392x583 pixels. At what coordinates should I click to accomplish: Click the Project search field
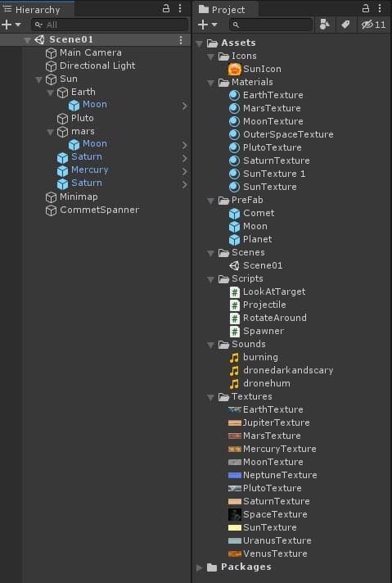[x=271, y=25]
